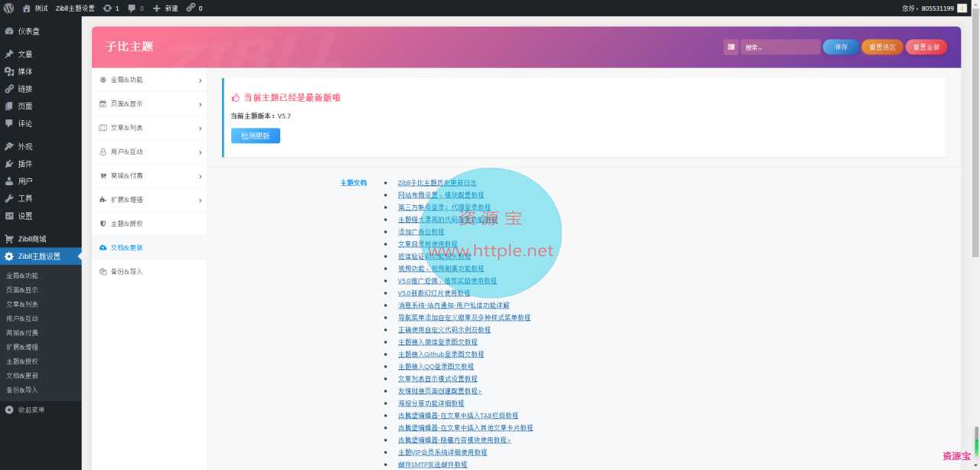Screen dimensions: 980x470
Task: Open 工具 tools menu in sidebar
Action: tap(41, 198)
